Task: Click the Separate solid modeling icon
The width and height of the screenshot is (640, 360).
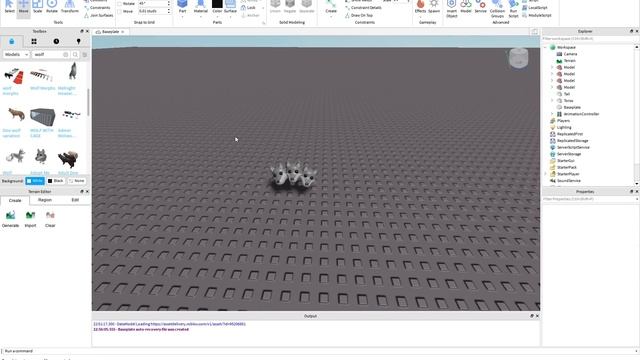Action: 307,7
